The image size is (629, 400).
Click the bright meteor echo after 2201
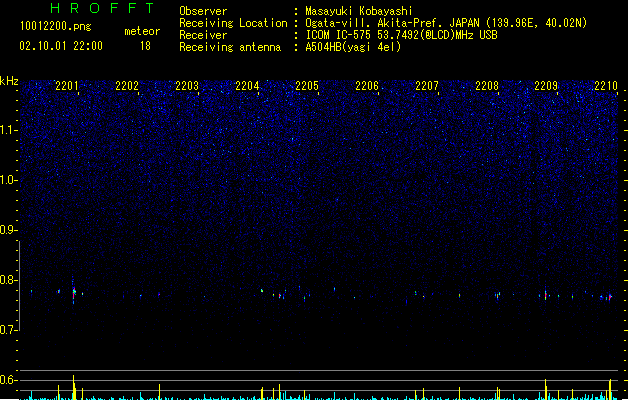pyautogui.click(x=74, y=292)
